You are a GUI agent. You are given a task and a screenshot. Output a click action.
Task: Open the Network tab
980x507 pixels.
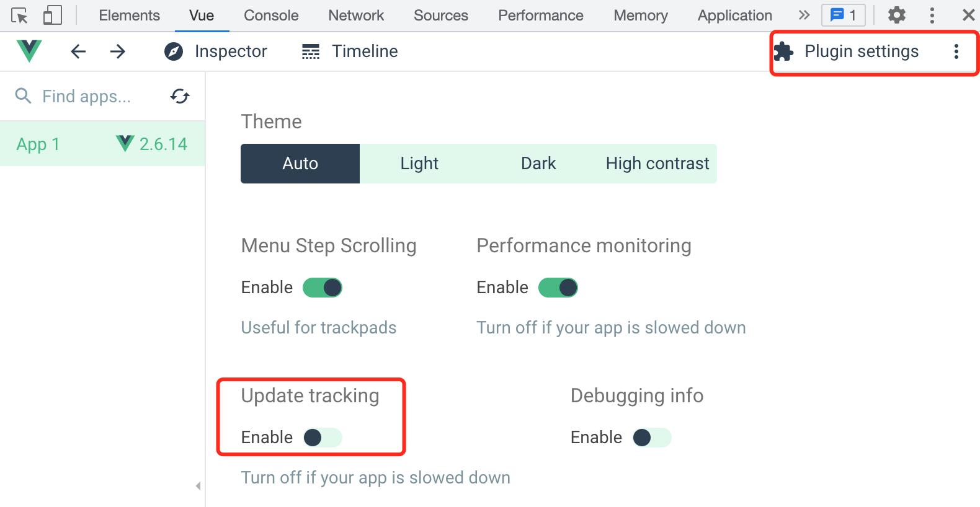tap(355, 15)
